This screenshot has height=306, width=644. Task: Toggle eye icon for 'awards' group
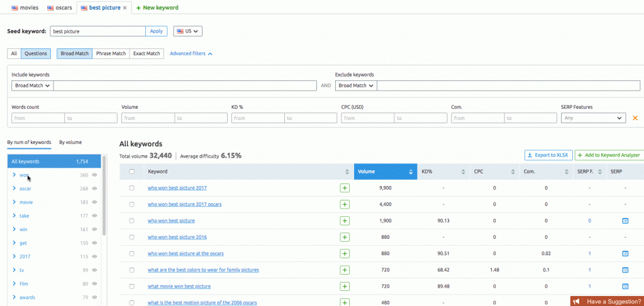tap(94, 297)
